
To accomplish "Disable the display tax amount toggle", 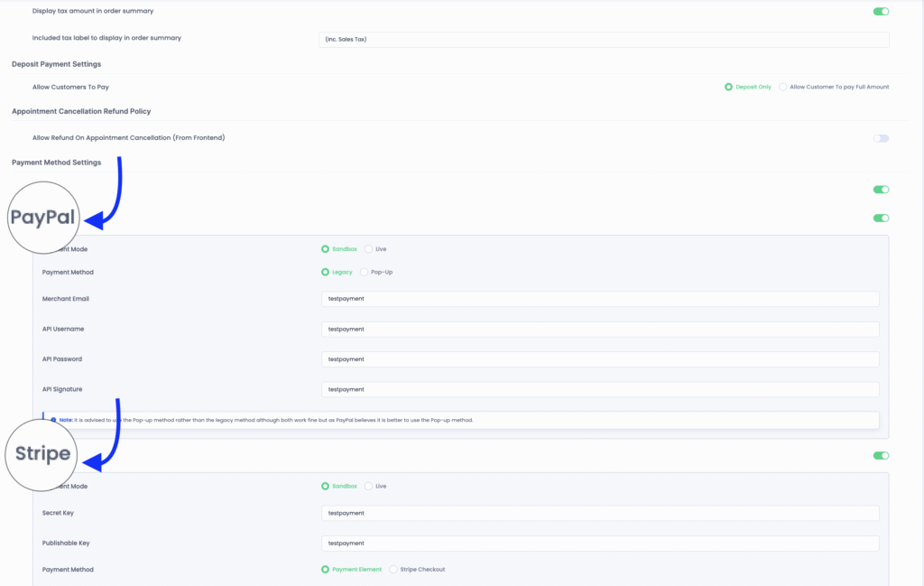I will click(x=881, y=12).
